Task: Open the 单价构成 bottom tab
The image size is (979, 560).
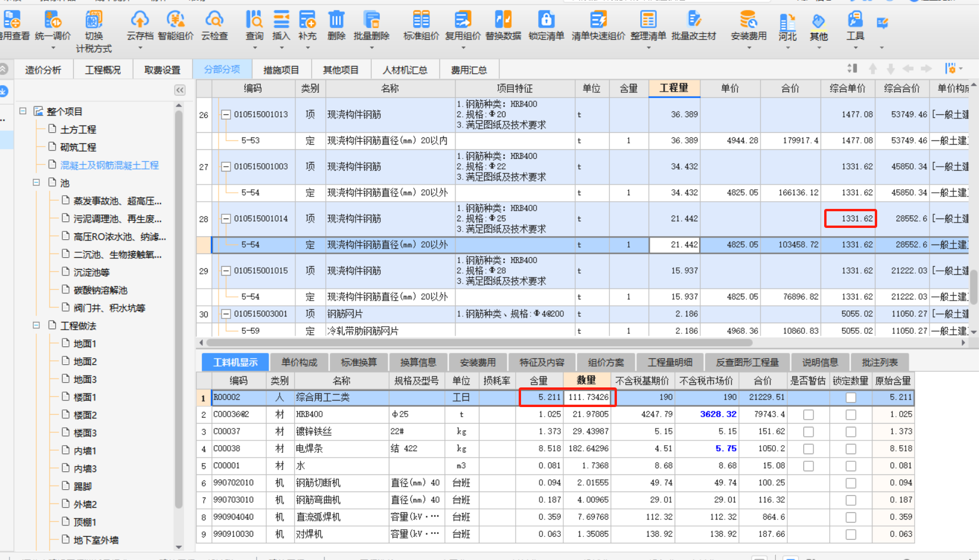Action: (300, 362)
